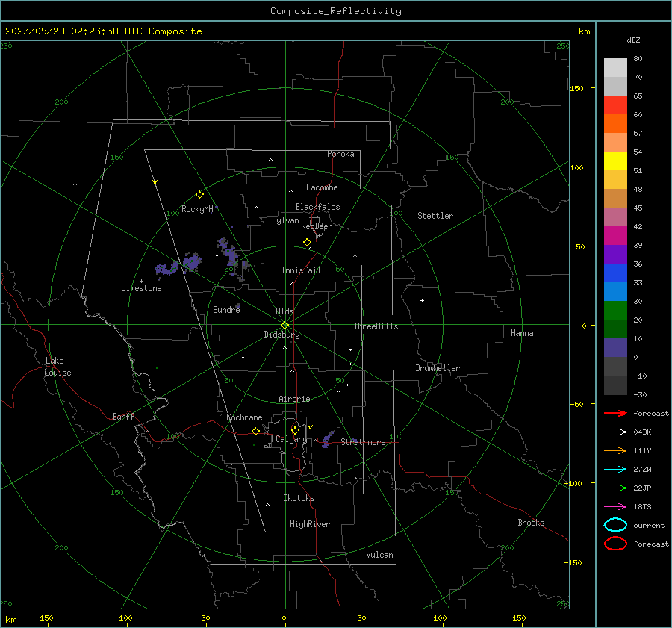Click the yellow diamond marker above Calgary
The width and height of the screenshot is (672, 628).
click(x=295, y=430)
